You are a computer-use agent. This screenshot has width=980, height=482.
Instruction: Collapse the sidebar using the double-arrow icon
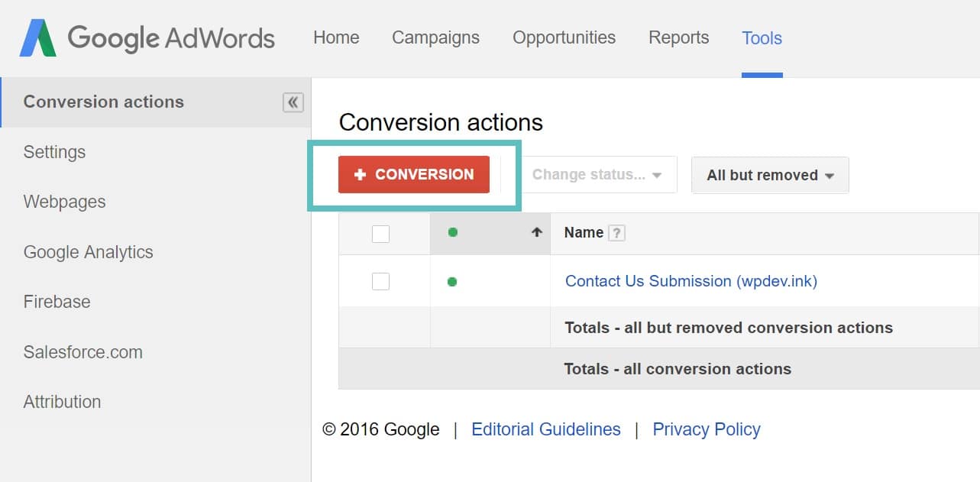click(293, 102)
